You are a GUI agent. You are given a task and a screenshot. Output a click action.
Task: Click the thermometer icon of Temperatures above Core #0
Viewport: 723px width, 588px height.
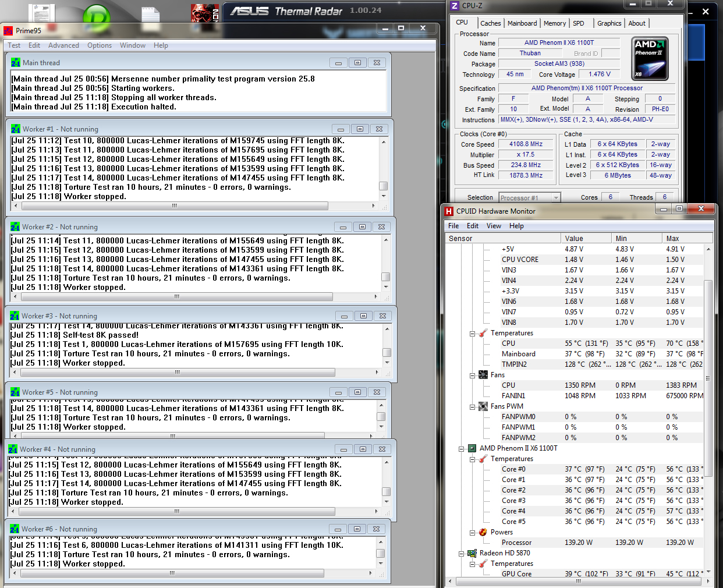[x=483, y=459]
